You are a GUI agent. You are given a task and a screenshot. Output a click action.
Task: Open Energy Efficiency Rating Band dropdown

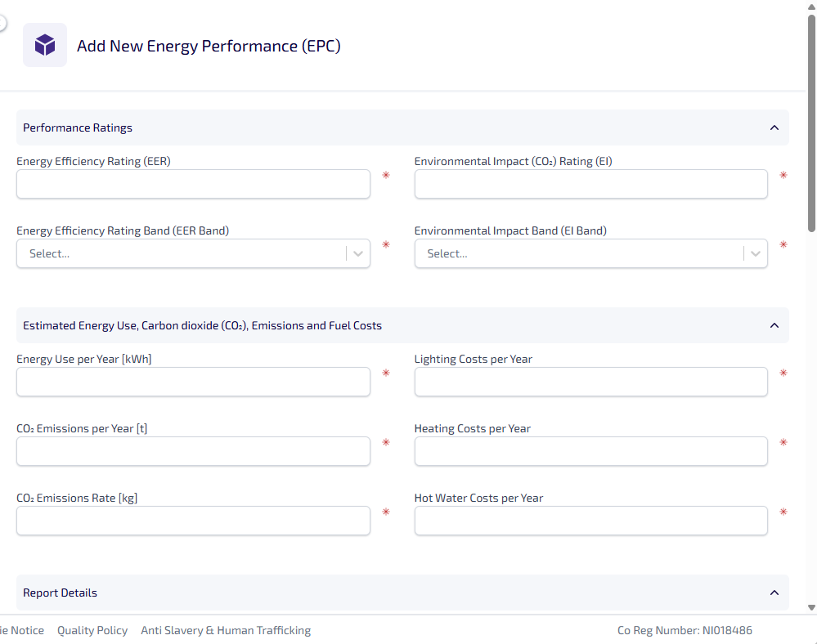[193, 253]
